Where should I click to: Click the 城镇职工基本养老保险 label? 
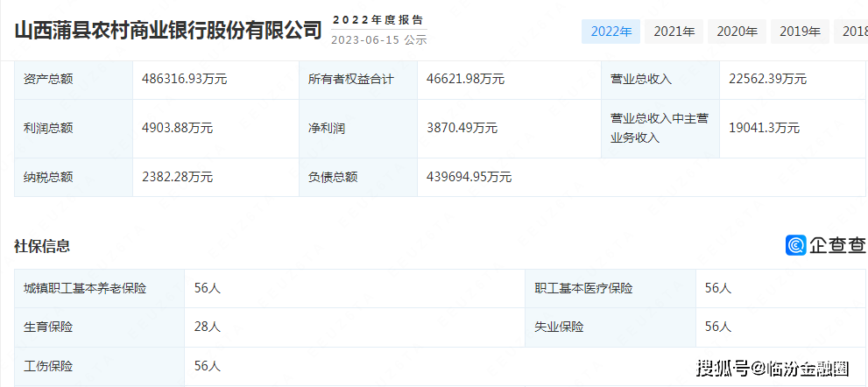pyautogui.click(x=85, y=288)
